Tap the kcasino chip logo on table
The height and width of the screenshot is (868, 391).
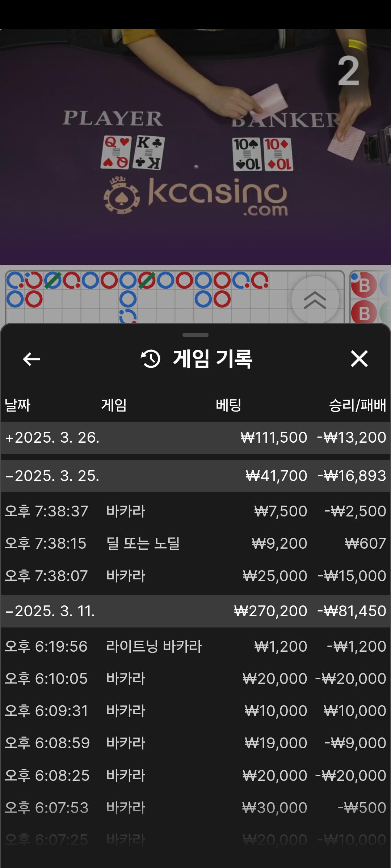(121, 195)
